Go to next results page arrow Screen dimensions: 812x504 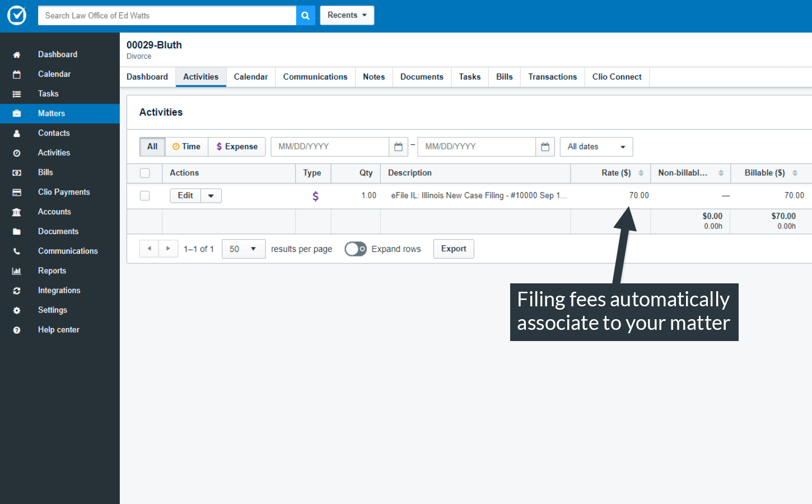click(x=168, y=249)
